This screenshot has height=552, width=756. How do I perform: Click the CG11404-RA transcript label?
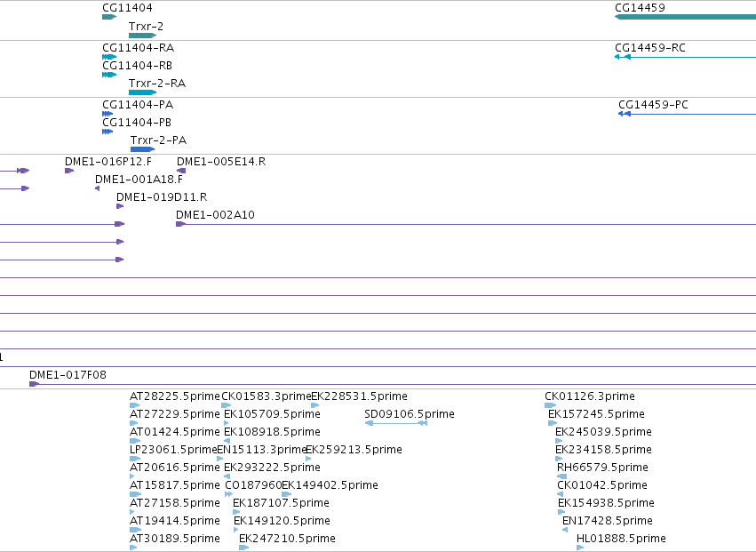click(139, 48)
